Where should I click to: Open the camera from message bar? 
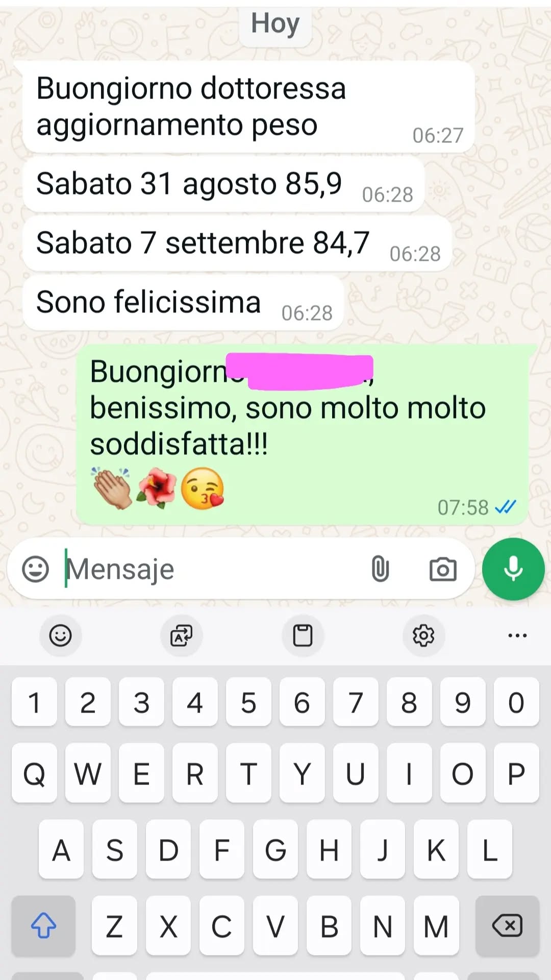[443, 569]
